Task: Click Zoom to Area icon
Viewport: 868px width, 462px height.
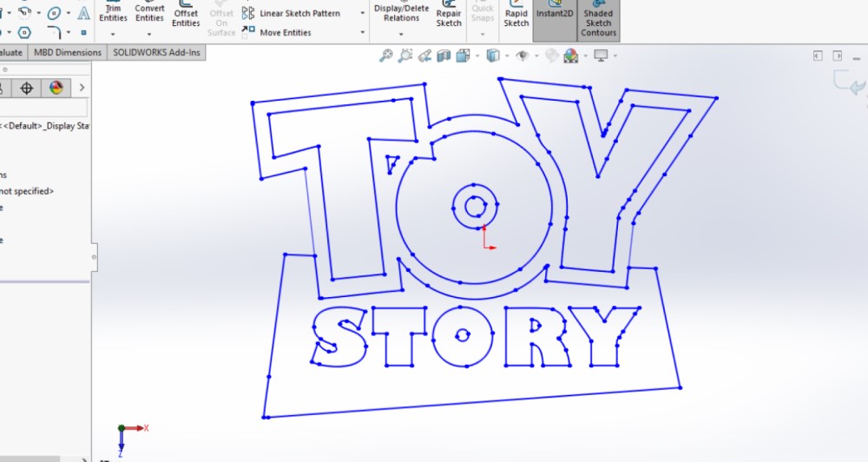Action: point(405,56)
